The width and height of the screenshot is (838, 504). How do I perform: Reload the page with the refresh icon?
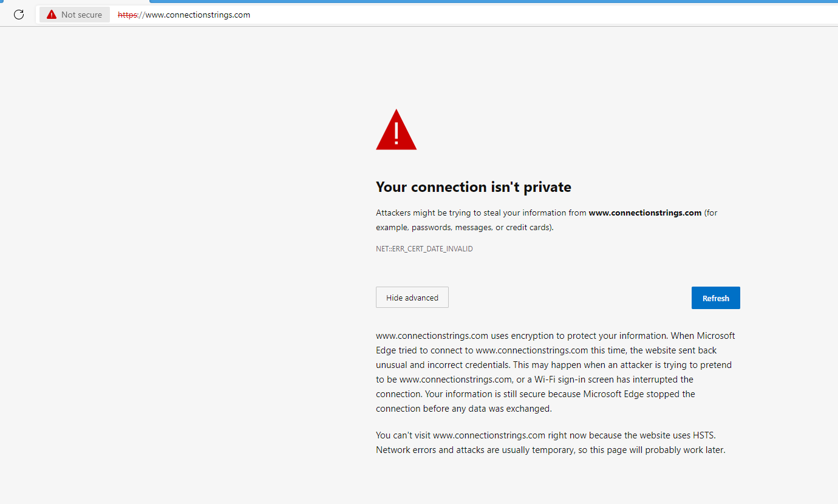tap(19, 15)
